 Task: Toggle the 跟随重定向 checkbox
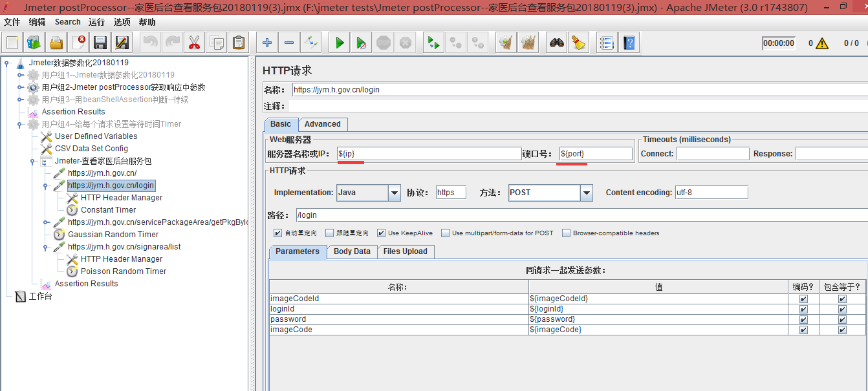tap(330, 233)
